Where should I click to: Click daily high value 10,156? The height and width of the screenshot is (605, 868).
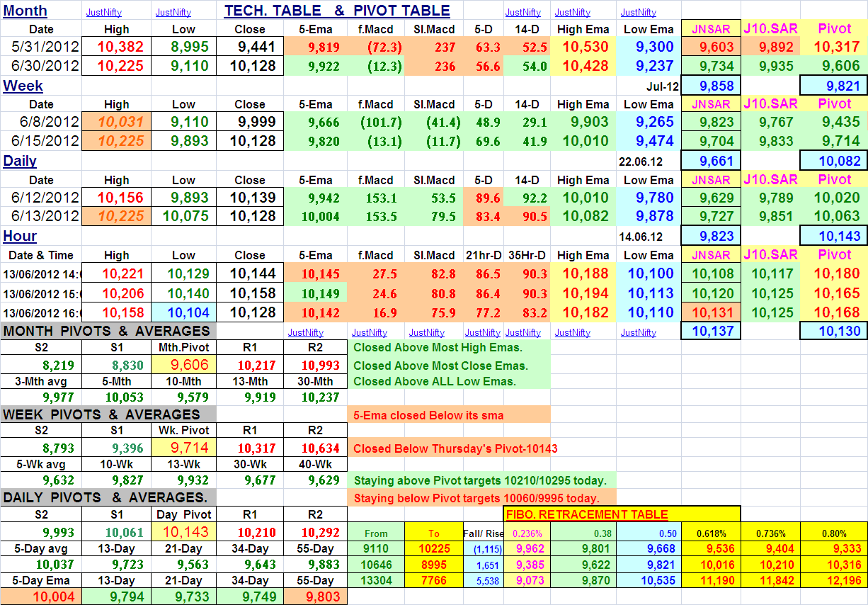coord(117,197)
